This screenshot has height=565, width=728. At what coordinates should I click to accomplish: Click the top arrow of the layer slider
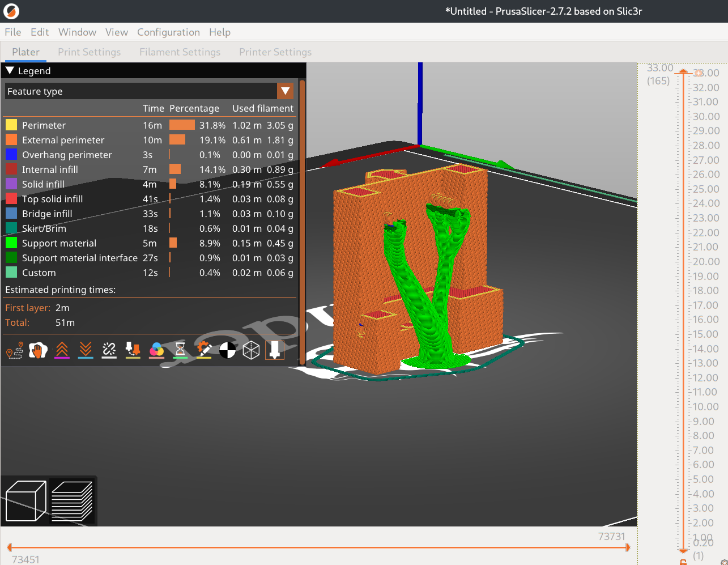[x=683, y=72]
